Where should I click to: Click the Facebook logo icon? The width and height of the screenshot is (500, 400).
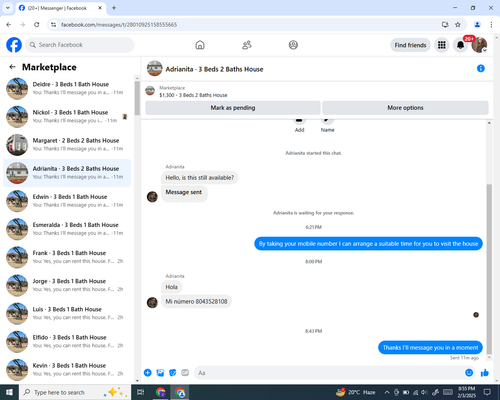[14, 45]
